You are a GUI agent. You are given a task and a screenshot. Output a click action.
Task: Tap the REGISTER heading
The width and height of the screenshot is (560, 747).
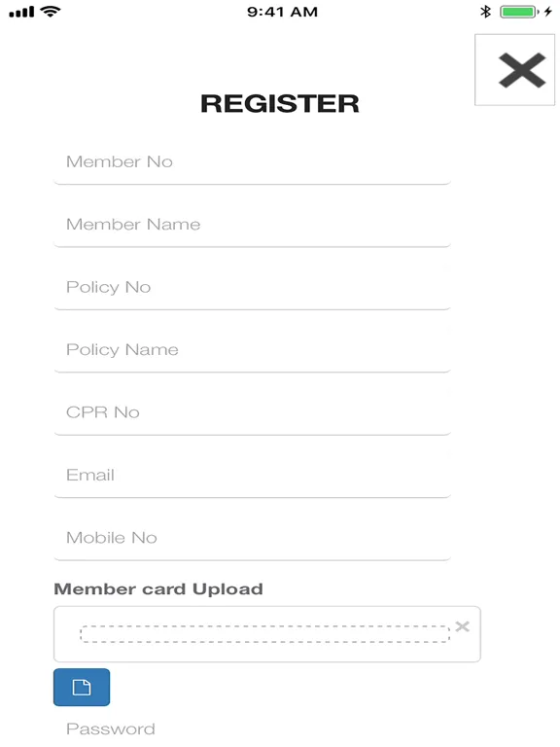(280, 103)
